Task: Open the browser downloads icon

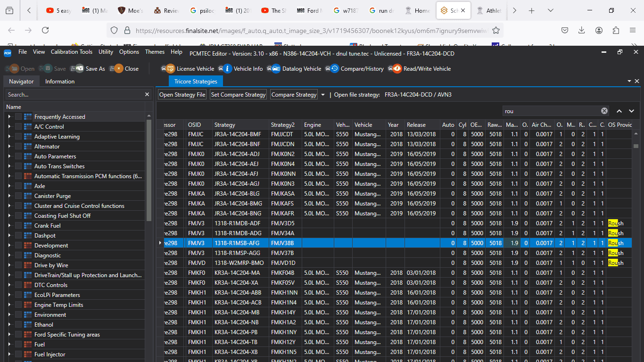Action: pos(582,30)
